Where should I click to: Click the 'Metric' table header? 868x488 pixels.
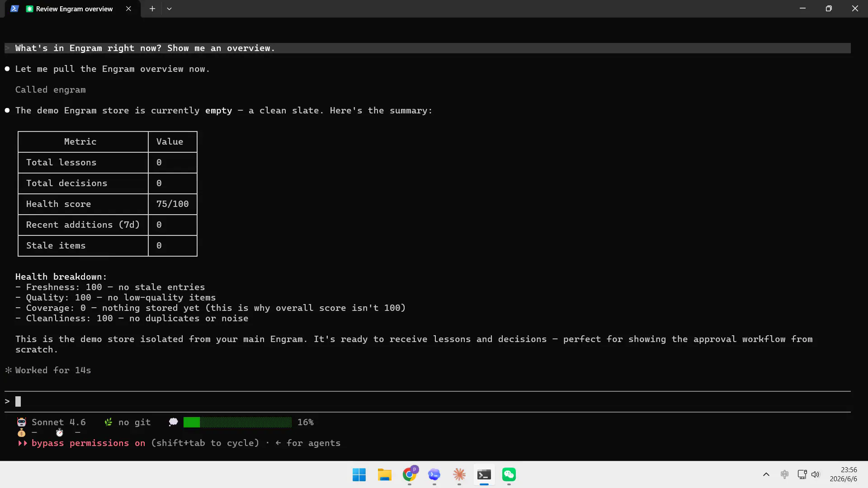click(80, 142)
